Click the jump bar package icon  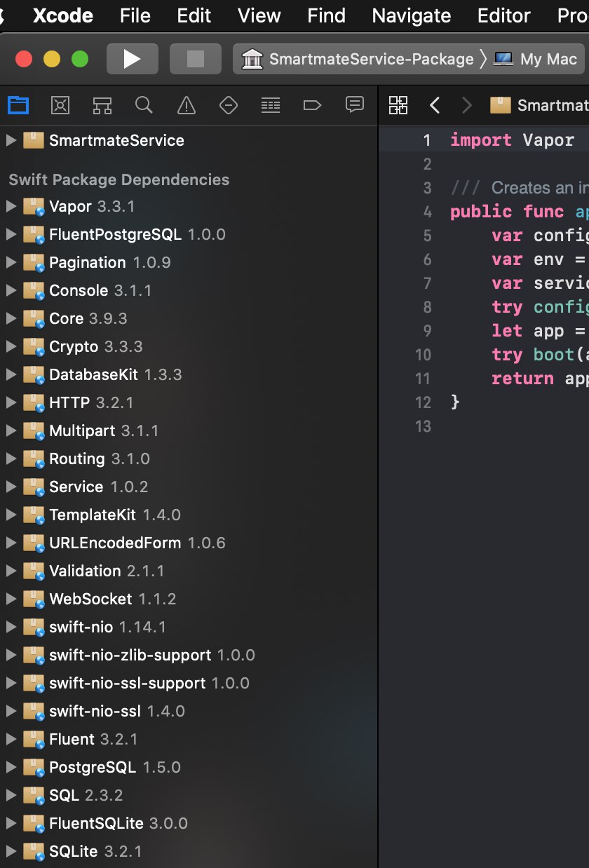pos(500,105)
